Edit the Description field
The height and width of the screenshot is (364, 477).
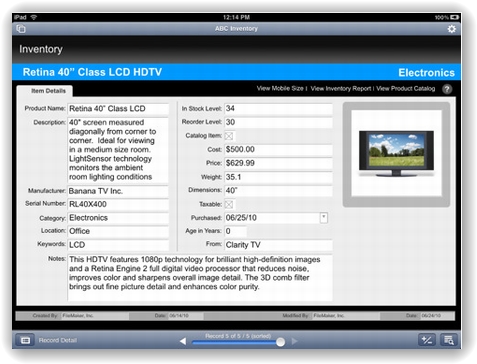(118, 150)
